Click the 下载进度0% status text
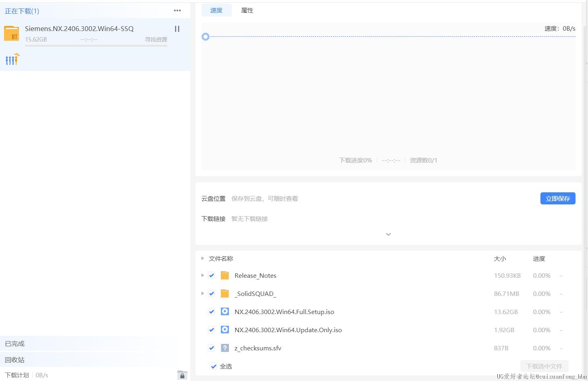Image resolution: width=588 pixels, height=381 pixels. (355, 160)
